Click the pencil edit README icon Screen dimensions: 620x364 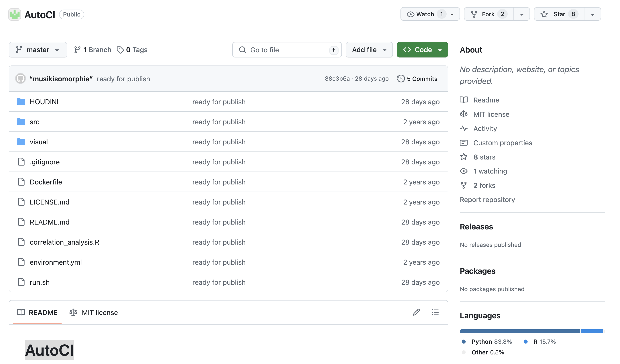pos(416,312)
